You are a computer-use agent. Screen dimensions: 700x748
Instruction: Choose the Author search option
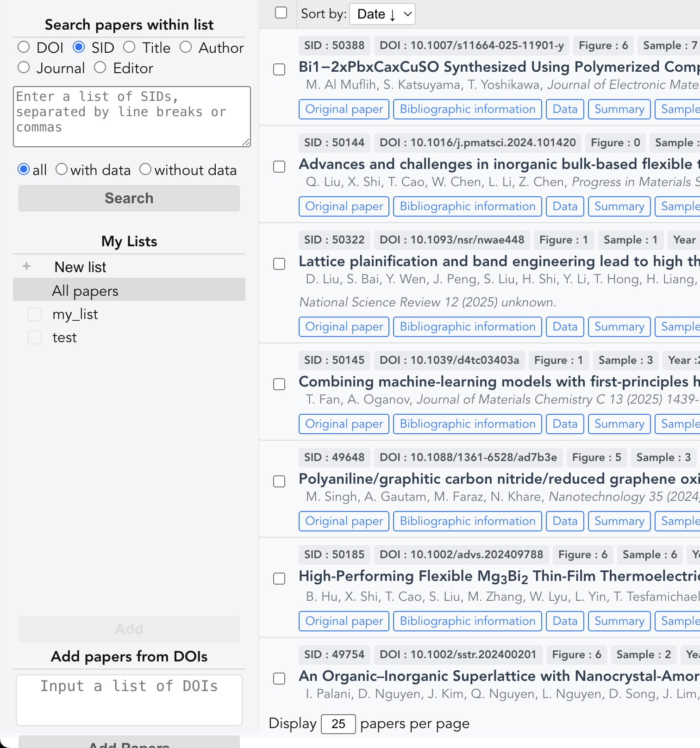tap(186, 47)
